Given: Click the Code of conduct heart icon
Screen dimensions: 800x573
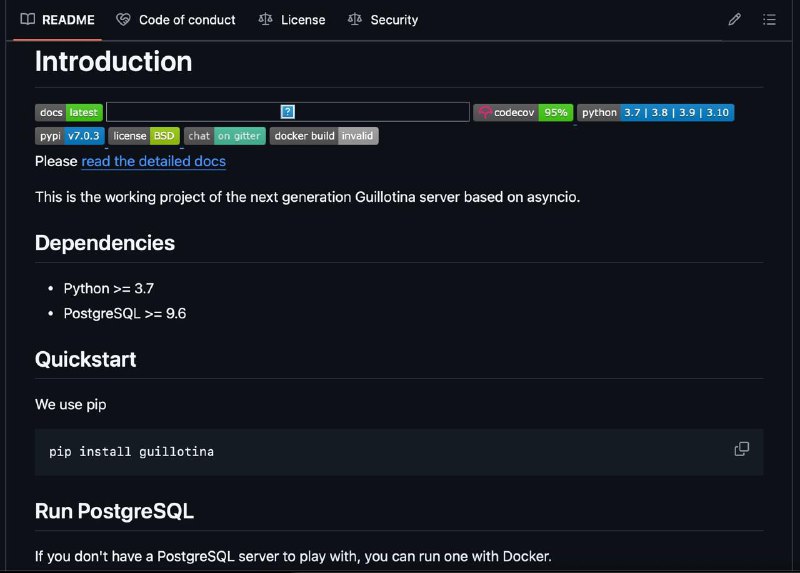Looking at the screenshot, I should tap(123, 19).
